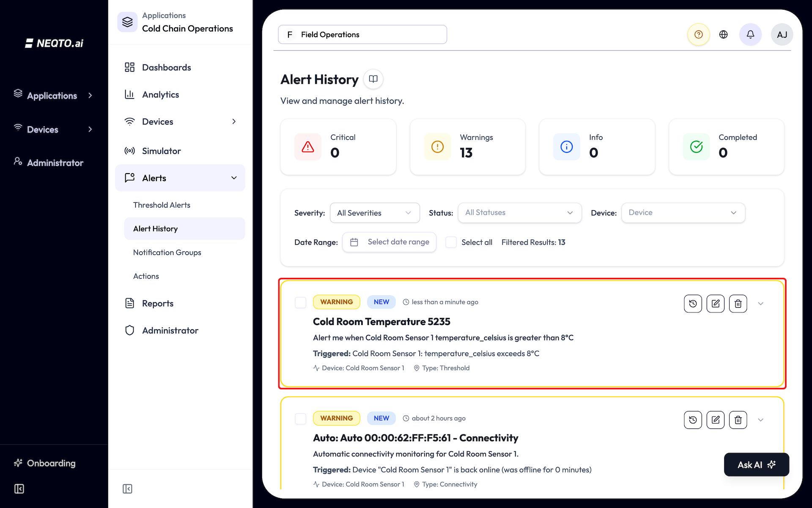Click the NEQTO.ai logo
The image size is (812, 508).
(x=54, y=43)
